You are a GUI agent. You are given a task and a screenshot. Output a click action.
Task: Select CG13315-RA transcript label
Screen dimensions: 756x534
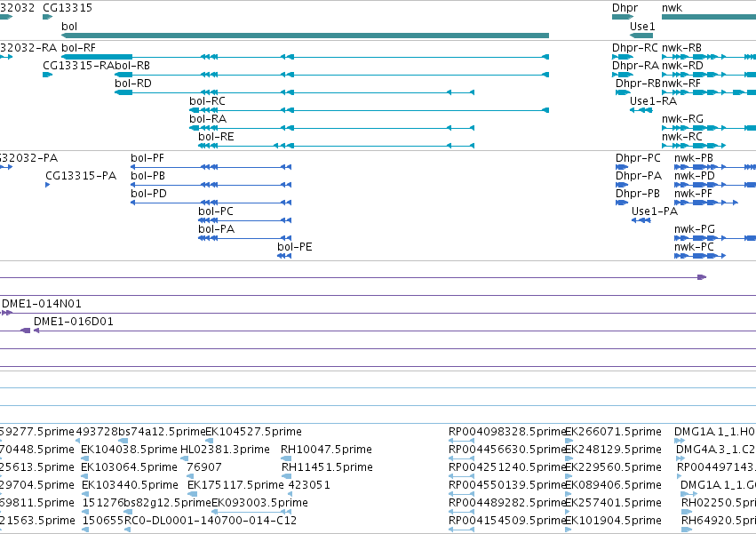click(x=78, y=66)
